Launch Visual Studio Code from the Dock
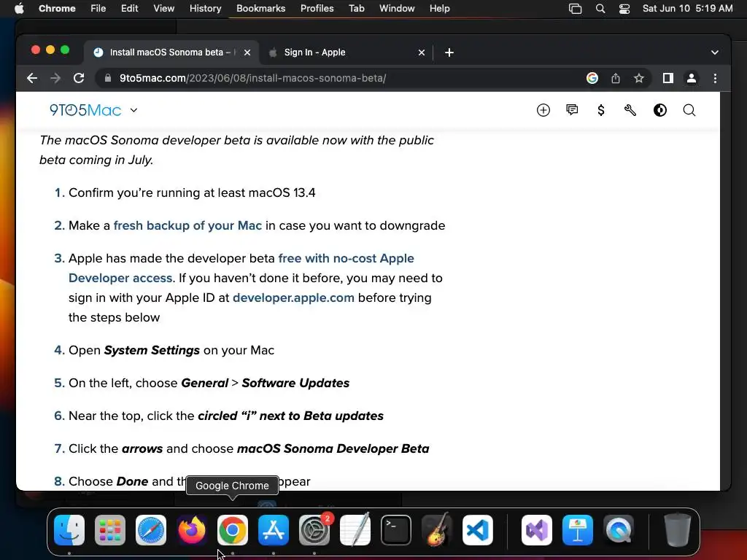 [x=477, y=530]
